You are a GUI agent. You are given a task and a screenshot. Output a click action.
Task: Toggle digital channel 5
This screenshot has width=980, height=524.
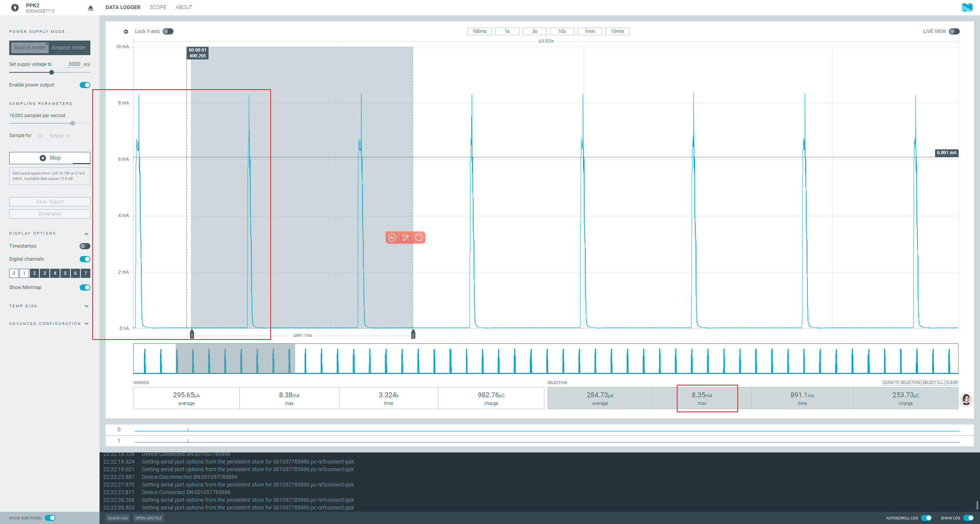(x=65, y=273)
